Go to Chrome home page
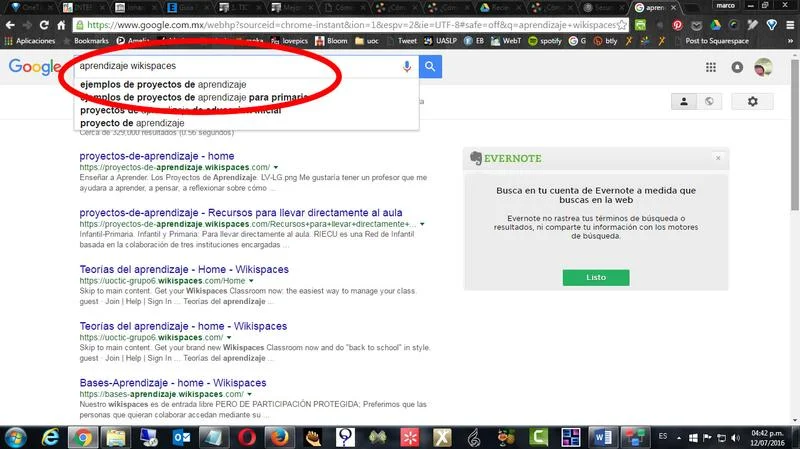800x449 pixels. (61, 24)
